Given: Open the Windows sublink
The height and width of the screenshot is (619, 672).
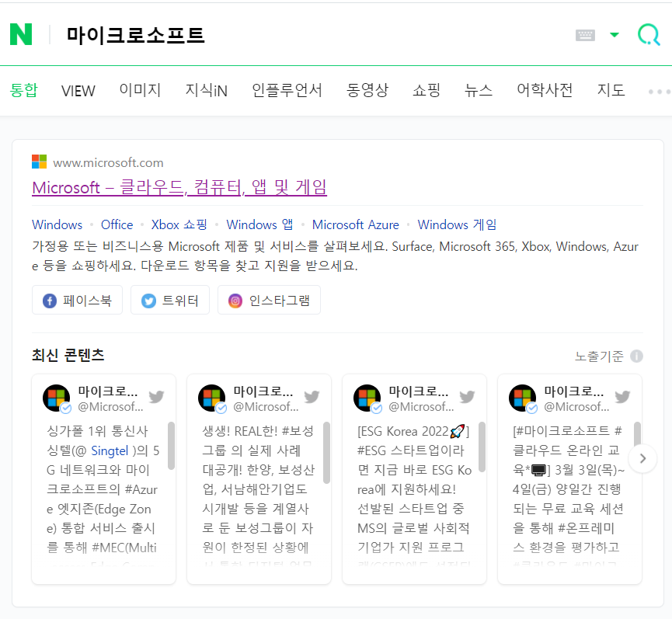Looking at the screenshot, I should coord(57,224).
